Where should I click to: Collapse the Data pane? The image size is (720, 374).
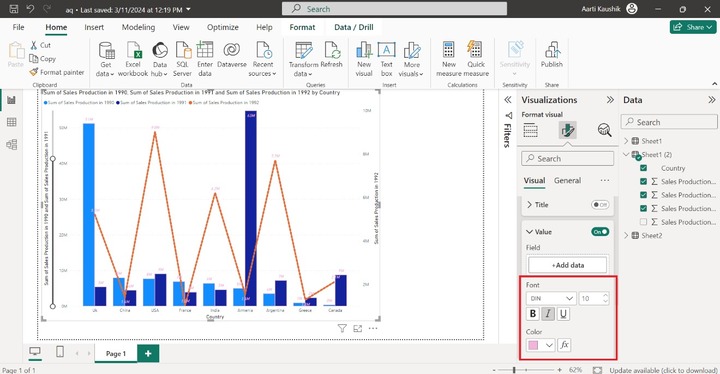711,100
